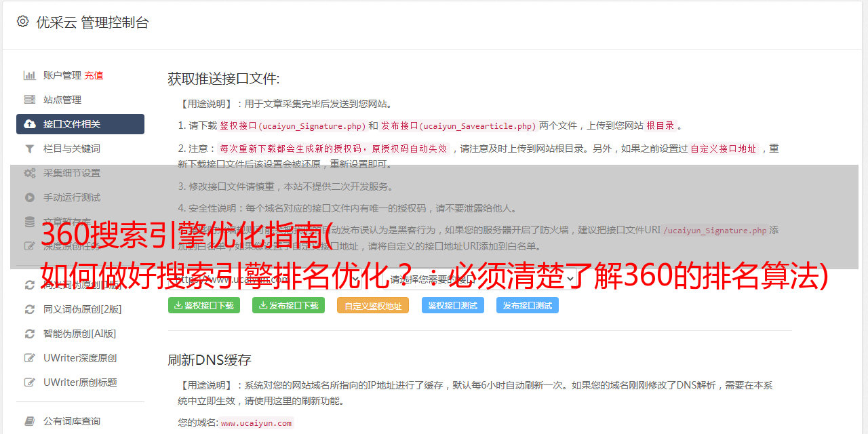The width and height of the screenshot is (868, 434).
Task: Click the blue 鉴权接口测试 button
Action: [x=453, y=305]
